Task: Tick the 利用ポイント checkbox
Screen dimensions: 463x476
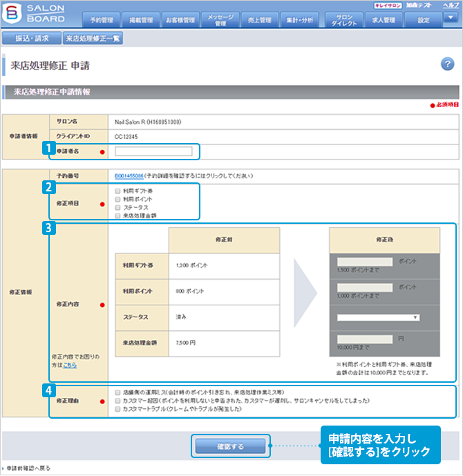Action: pyautogui.click(x=118, y=199)
